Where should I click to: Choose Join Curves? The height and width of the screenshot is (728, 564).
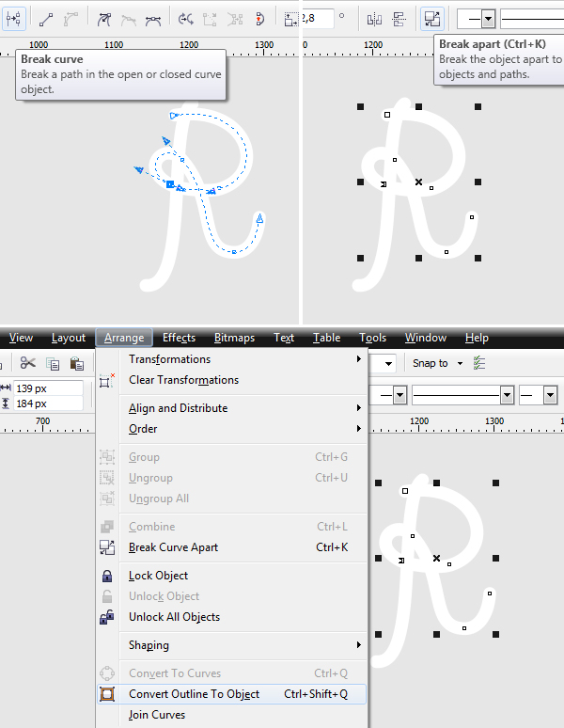(232, 715)
